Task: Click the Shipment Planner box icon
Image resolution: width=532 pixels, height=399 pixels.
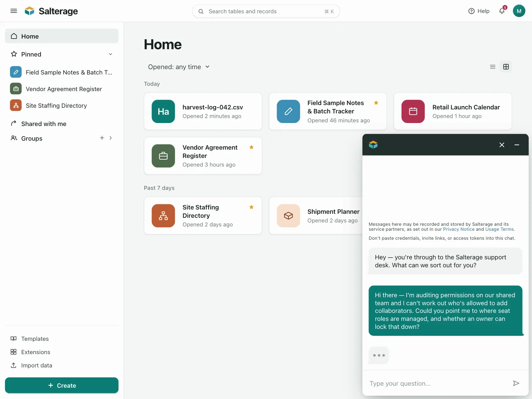Action: (x=288, y=216)
